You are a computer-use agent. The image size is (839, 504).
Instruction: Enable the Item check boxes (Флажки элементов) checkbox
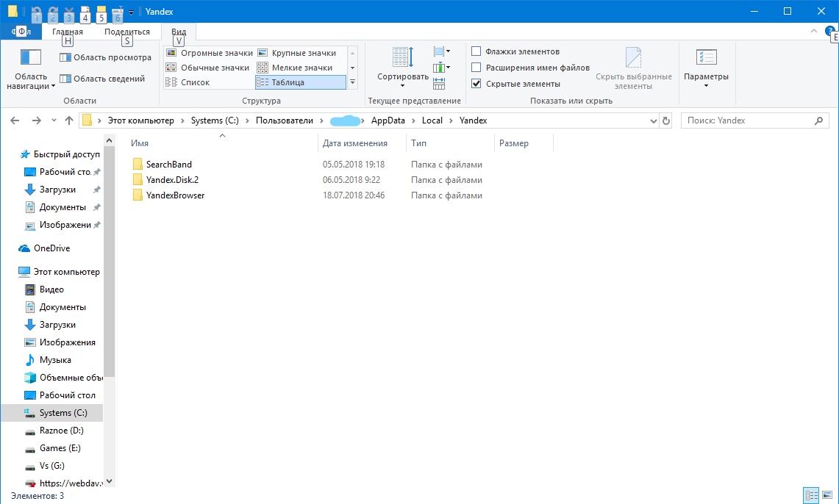point(476,51)
